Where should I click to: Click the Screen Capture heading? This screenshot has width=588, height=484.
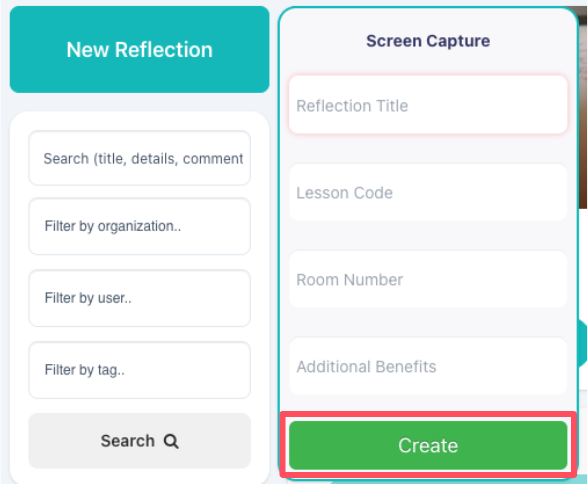click(428, 41)
